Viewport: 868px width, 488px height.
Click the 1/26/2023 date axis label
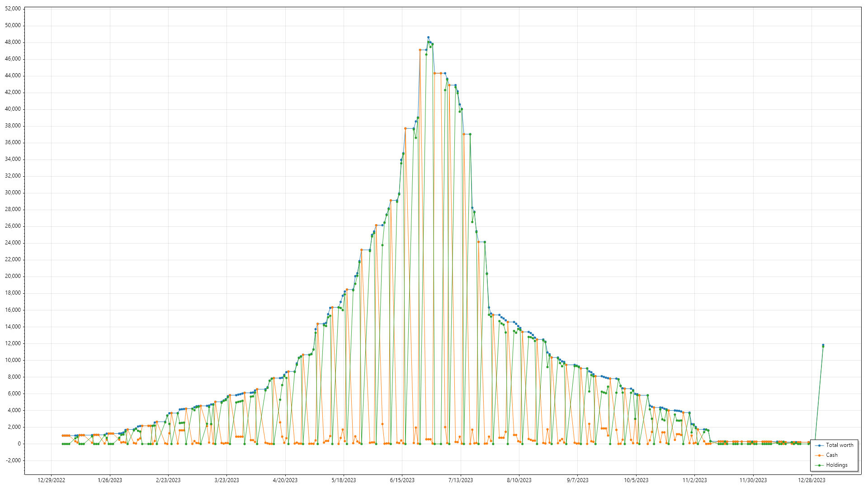click(110, 480)
